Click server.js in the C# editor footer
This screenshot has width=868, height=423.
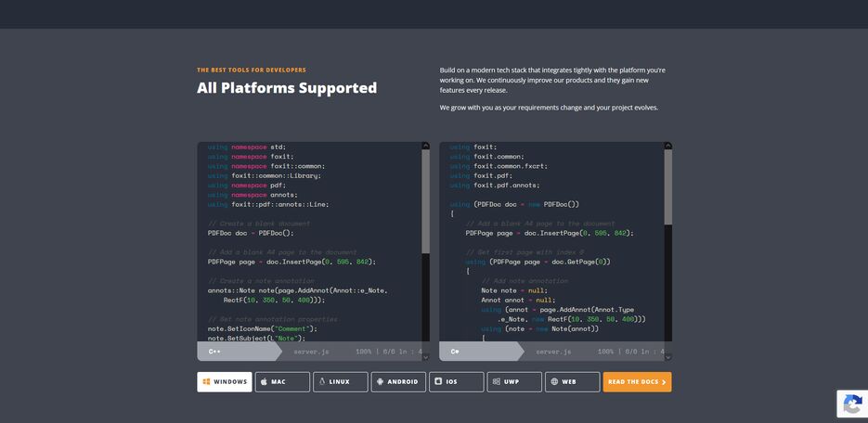click(x=553, y=352)
